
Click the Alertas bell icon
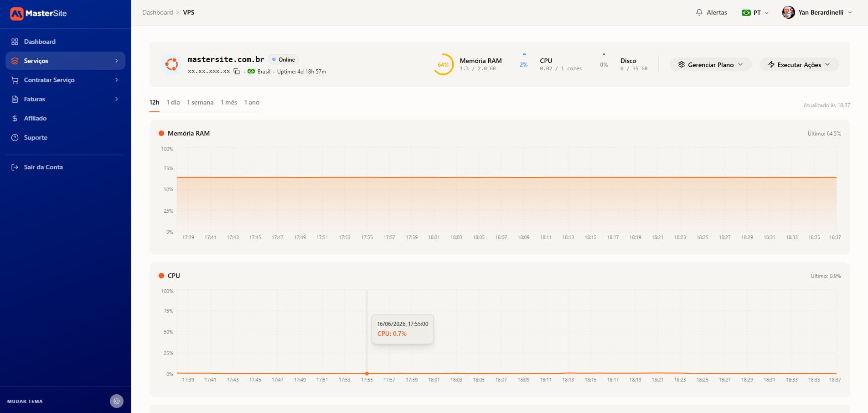(x=699, y=12)
